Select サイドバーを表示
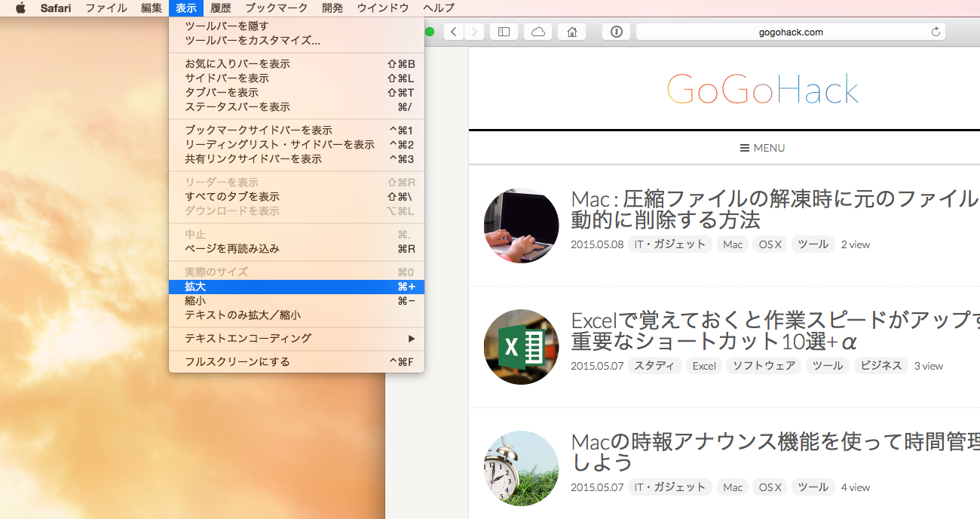This screenshot has width=980, height=519. coord(297,78)
